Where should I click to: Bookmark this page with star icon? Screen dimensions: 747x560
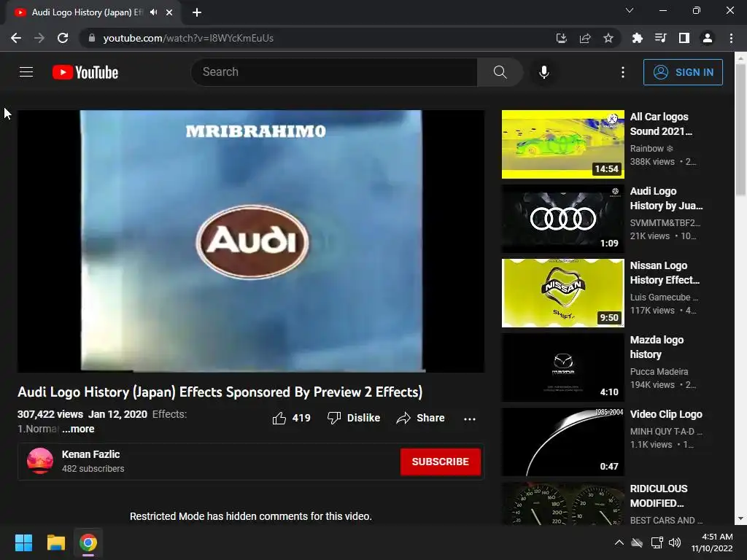608,38
